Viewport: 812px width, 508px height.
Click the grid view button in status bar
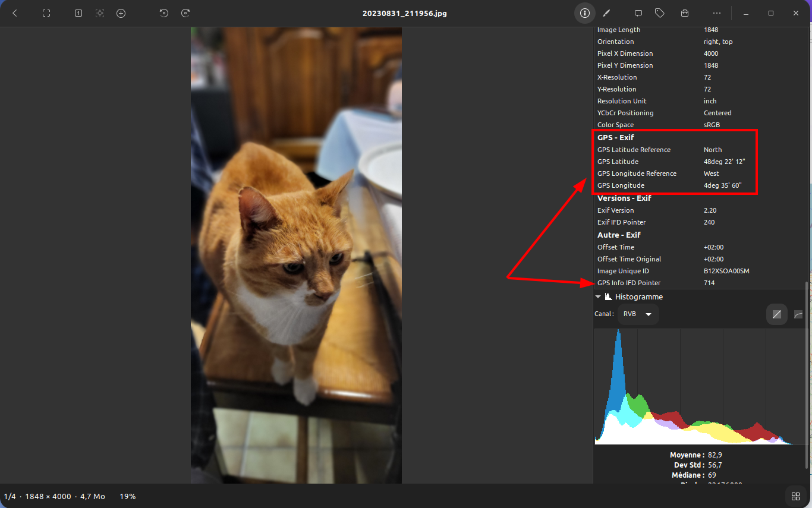pos(795,496)
